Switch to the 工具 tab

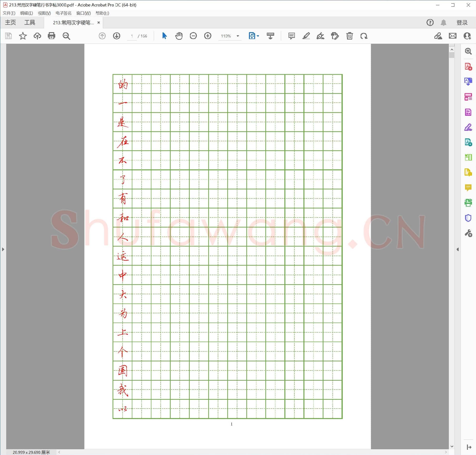(x=30, y=22)
